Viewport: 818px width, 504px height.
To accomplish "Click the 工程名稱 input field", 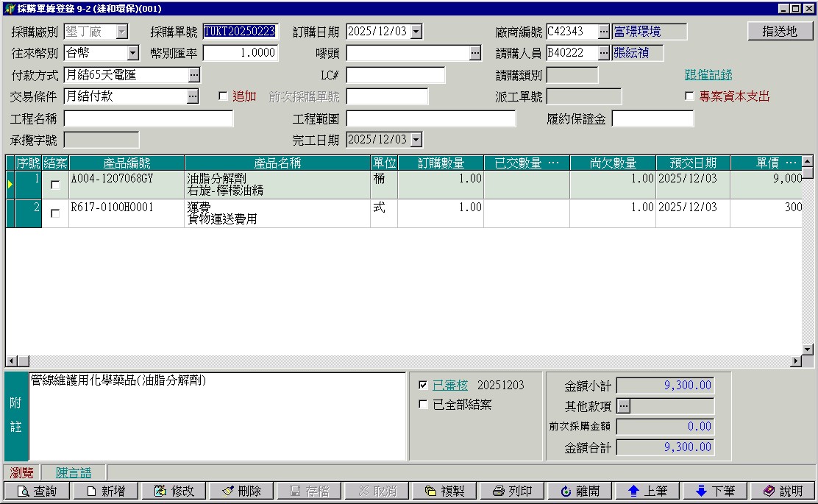I will 149,118.
